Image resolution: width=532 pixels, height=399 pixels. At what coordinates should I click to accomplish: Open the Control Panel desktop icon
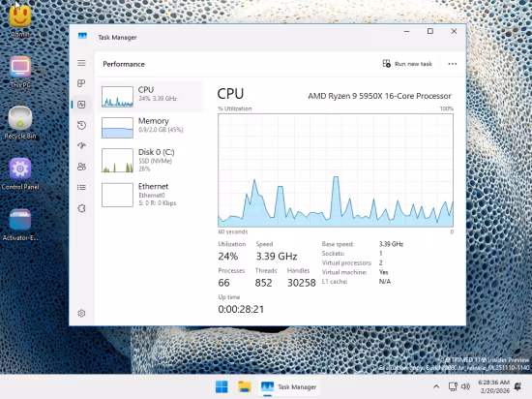20,174
